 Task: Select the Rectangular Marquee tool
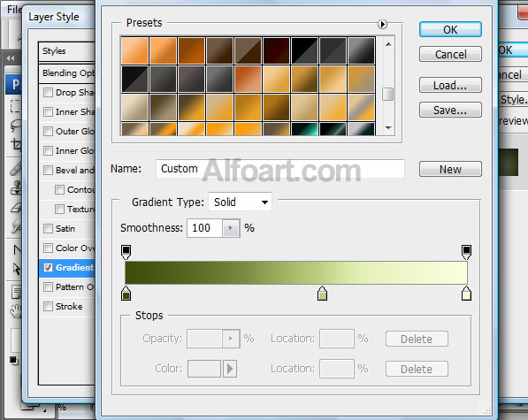coord(15,106)
